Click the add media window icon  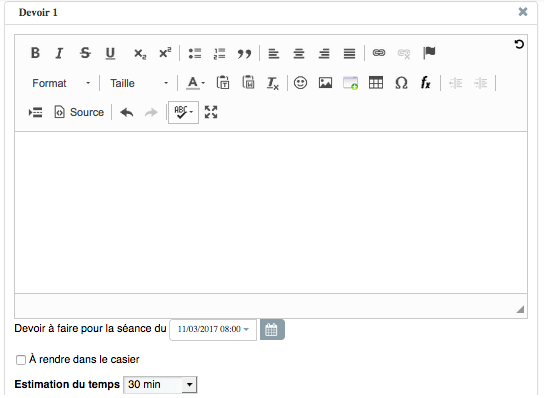click(350, 83)
